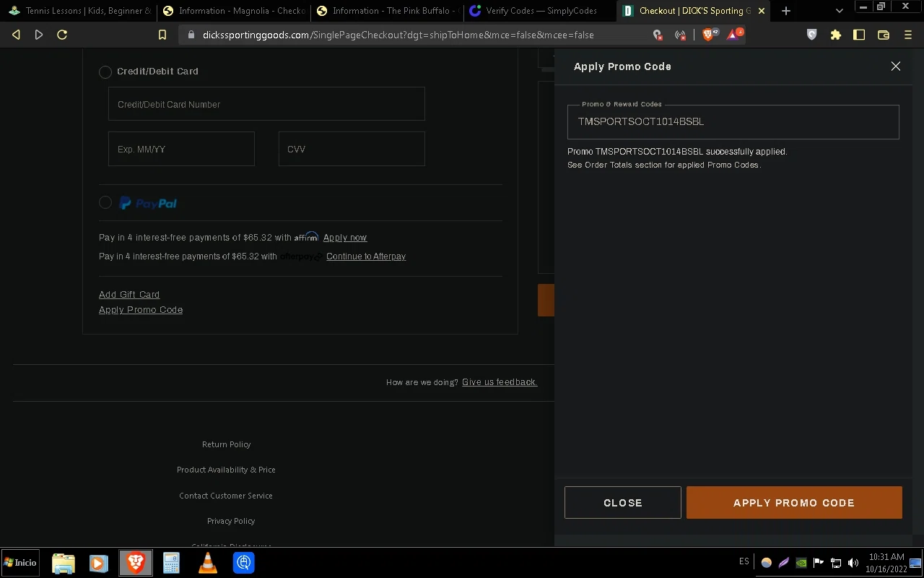924x578 pixels.
Task: Open the blue search app in taskbar
Action: coord(244,563)
